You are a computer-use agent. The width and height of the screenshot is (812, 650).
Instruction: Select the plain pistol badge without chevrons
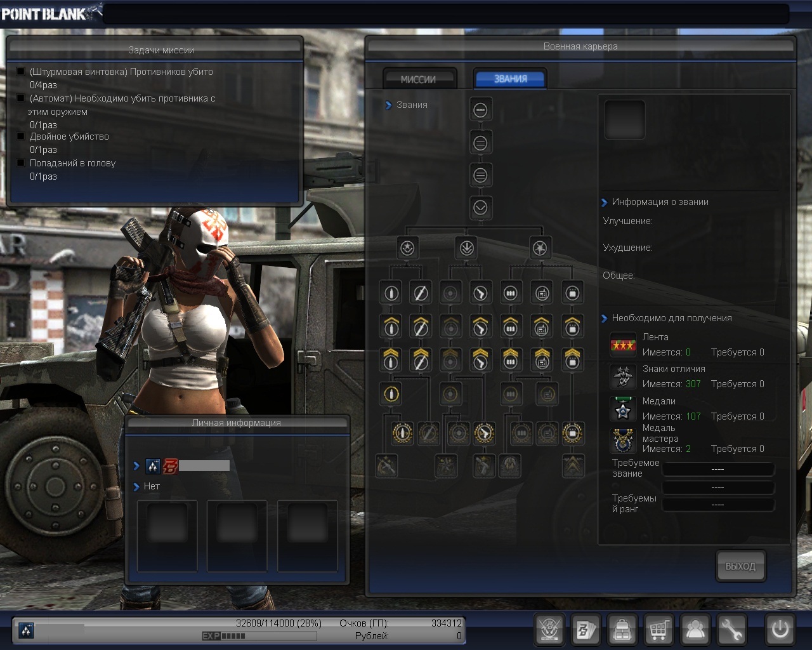481,293
